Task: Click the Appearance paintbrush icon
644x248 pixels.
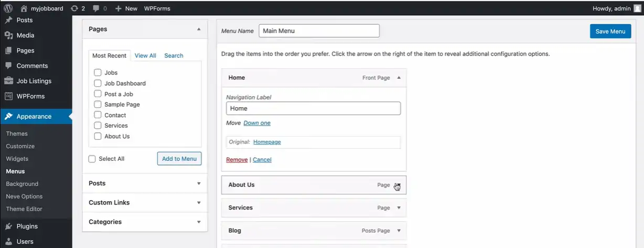Action: [x=8, y=116]
